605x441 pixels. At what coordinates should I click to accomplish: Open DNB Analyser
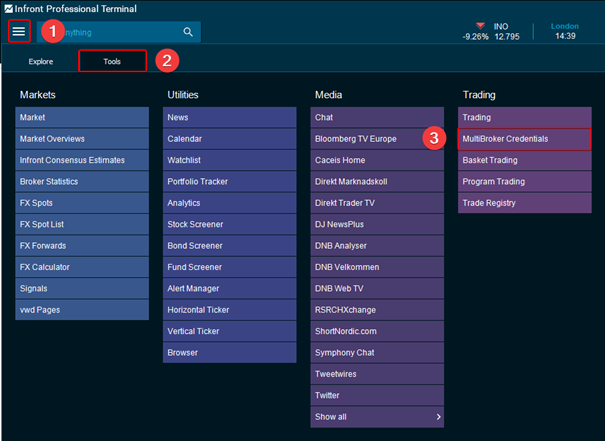377,246
